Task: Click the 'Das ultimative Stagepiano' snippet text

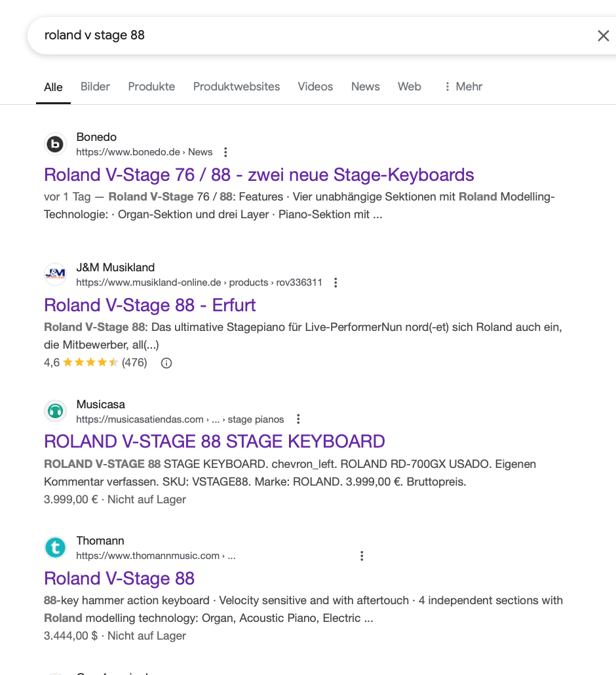Action: [x=219, y=327]
